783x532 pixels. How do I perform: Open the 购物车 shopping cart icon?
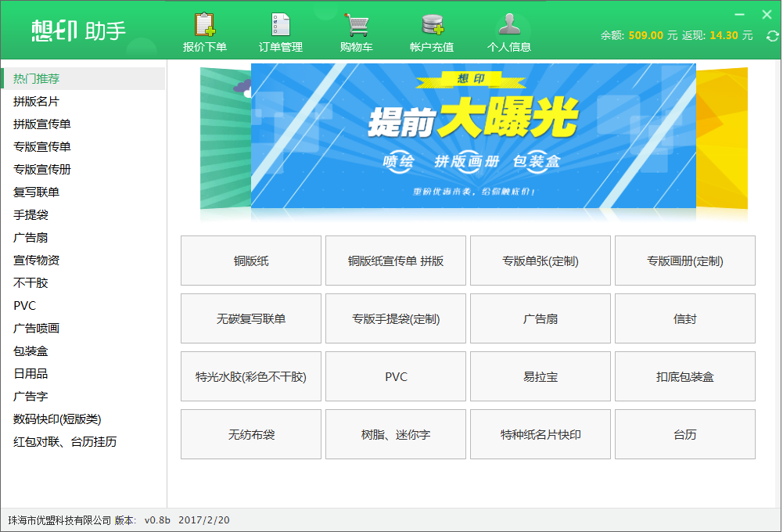[357, 32]
